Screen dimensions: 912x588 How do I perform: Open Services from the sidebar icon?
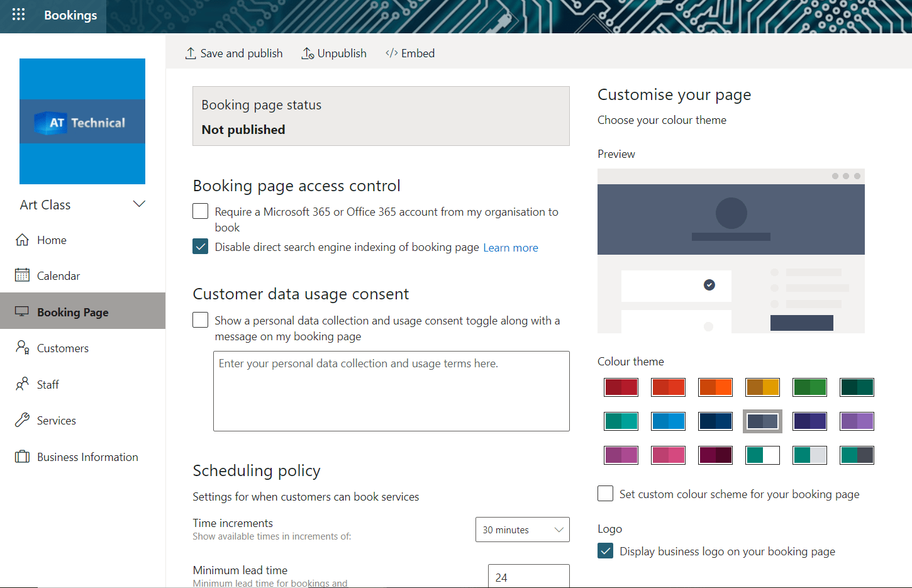(23, 420)
